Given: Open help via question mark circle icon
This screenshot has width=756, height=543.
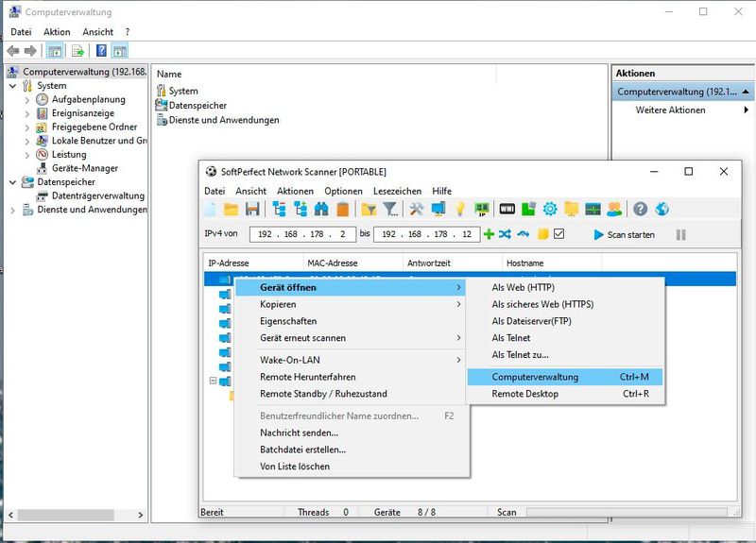Looking at the screenshot, I should click(641, 209).
